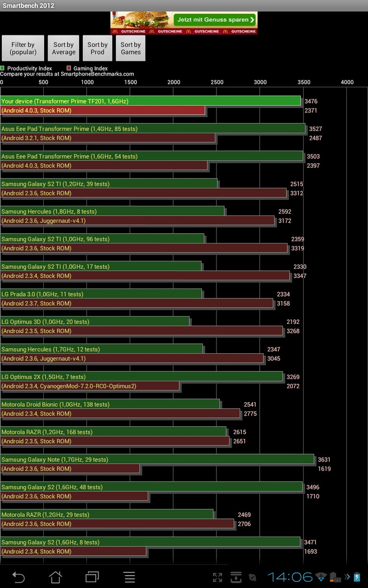The height and width of the screenshot is (588, 368).
Task: Click the 2000 axis scale label
Action: point(174,82)
